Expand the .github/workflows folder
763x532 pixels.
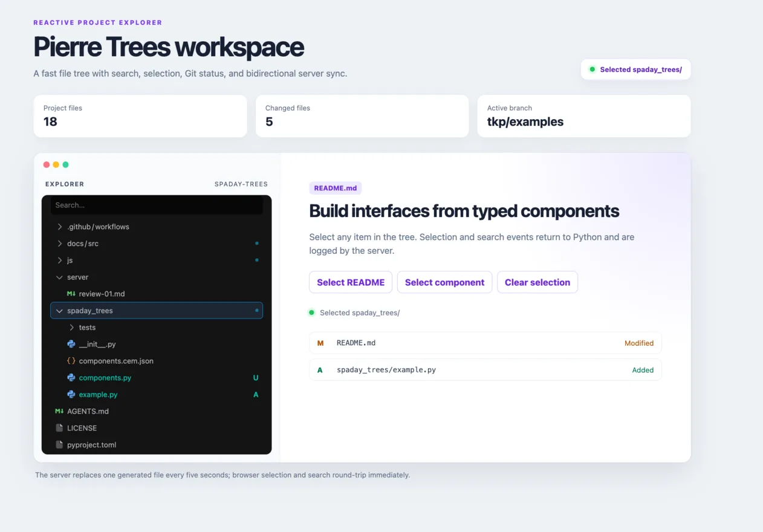tap(59, 227)
